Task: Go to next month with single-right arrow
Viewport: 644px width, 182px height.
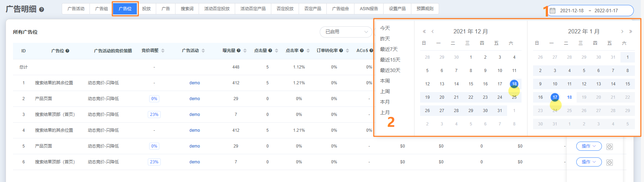Action: (x=622, y=32)
